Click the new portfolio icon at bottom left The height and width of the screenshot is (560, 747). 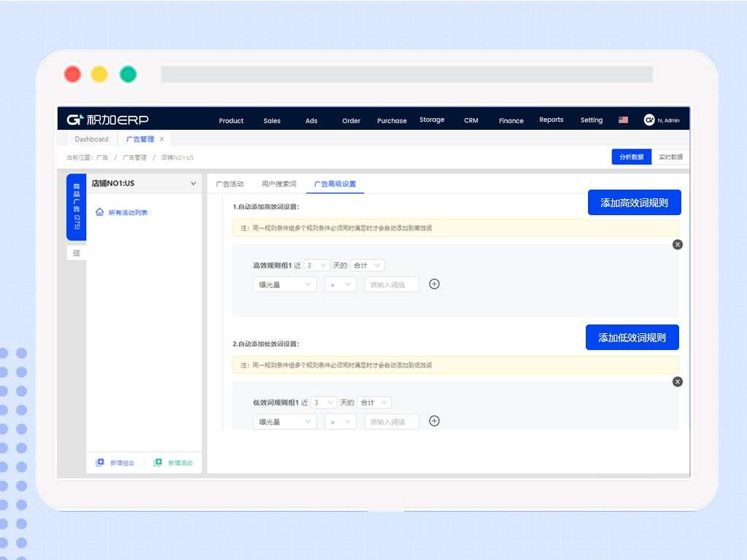click(x=99, y=462)
